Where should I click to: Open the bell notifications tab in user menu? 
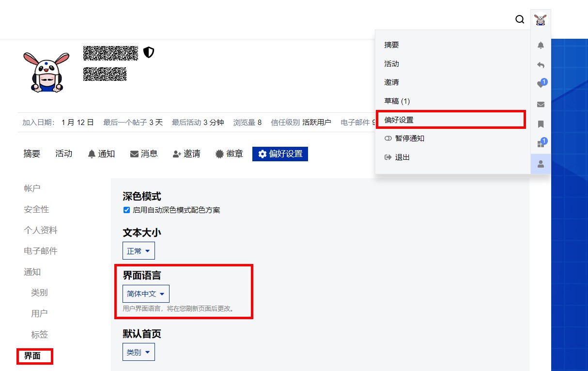coord(541,46)
